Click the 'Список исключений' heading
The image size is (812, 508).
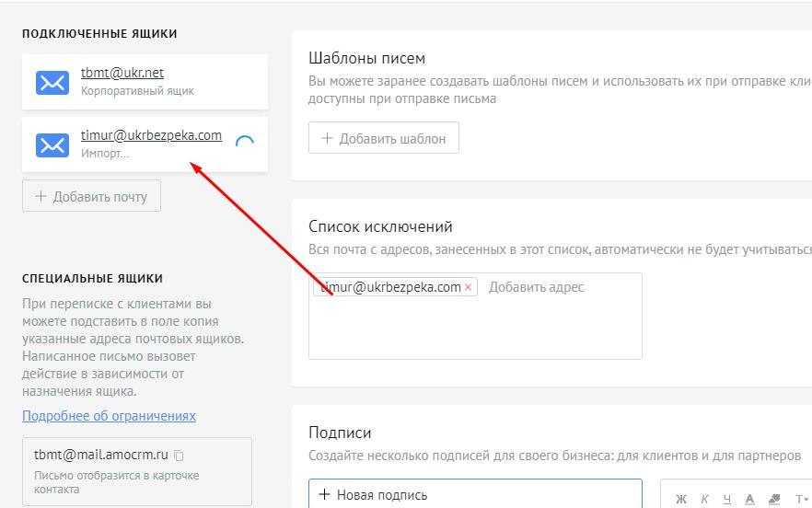click(x=380, y=226)
